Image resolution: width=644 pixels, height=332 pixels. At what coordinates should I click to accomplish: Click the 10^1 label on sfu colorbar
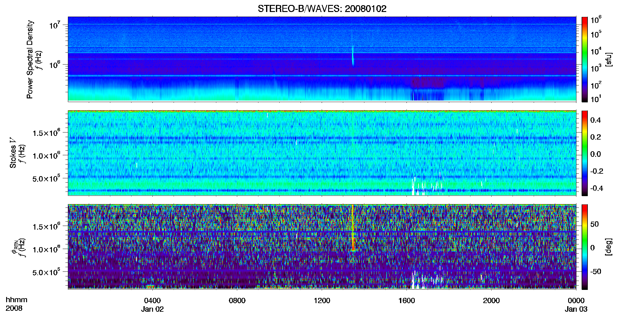click(596, 99)
